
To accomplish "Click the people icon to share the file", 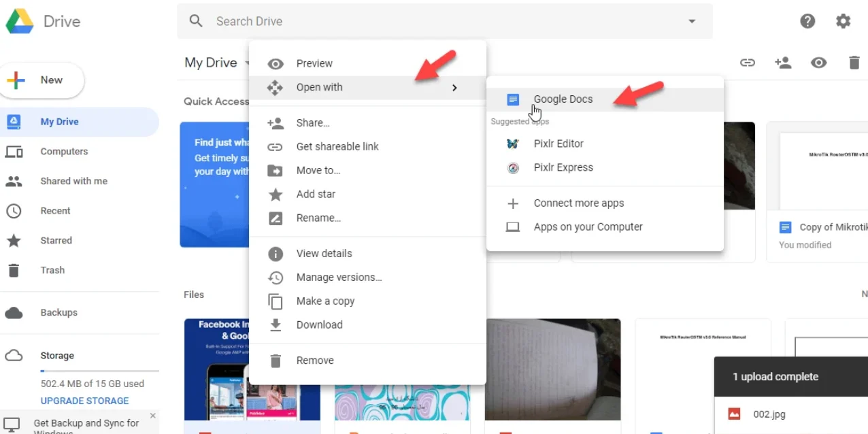I will (783, 63).
